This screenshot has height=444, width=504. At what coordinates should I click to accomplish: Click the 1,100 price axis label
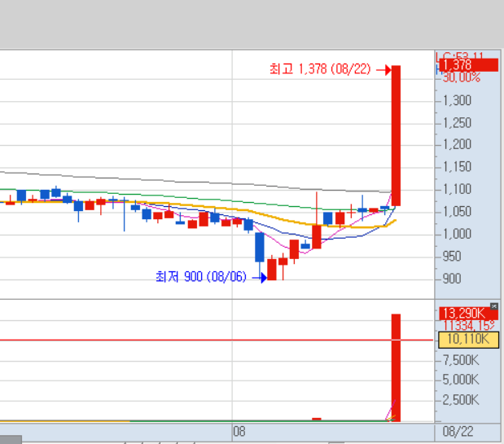point(457,189)
